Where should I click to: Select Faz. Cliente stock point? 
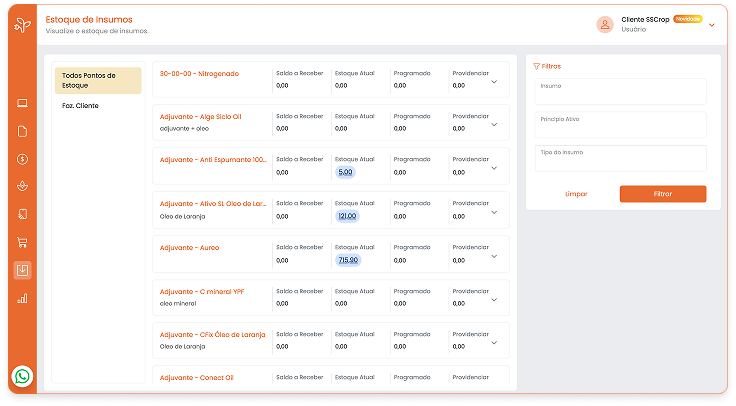(80, 106)
